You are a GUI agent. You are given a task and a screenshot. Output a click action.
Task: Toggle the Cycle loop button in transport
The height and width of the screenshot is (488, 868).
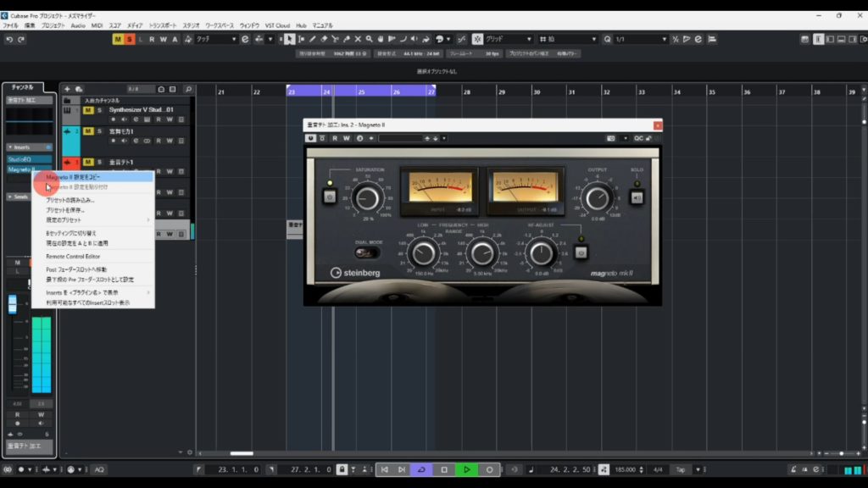pyautogui.click(x=421, y=469)
